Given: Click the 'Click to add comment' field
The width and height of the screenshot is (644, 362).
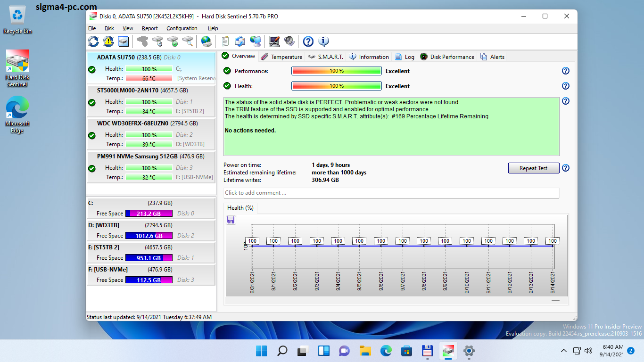Looking at the screenshot, I should (391, 193).
